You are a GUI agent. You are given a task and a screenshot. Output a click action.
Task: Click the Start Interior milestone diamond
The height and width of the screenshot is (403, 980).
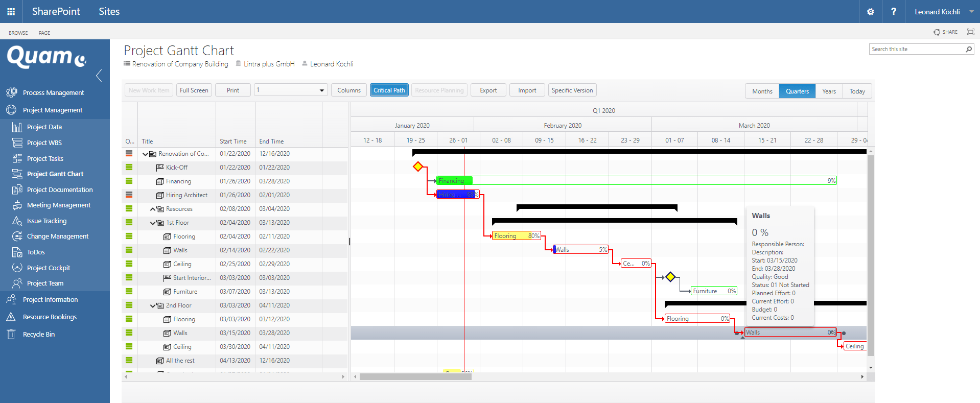(670, 277)
